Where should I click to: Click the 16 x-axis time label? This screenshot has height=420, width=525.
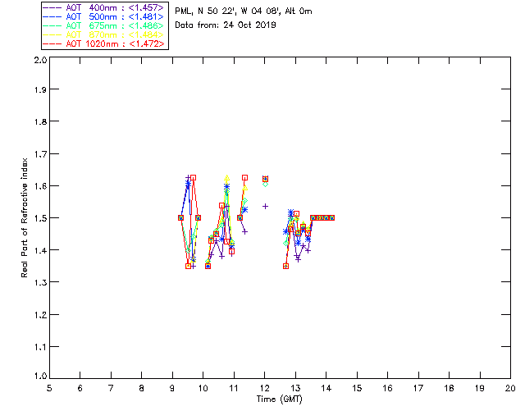tap(388, 388)
